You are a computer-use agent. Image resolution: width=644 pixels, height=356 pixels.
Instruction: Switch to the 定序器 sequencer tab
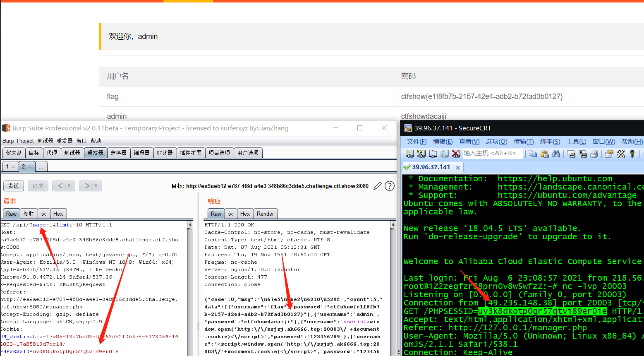click(x=118, y=153)
